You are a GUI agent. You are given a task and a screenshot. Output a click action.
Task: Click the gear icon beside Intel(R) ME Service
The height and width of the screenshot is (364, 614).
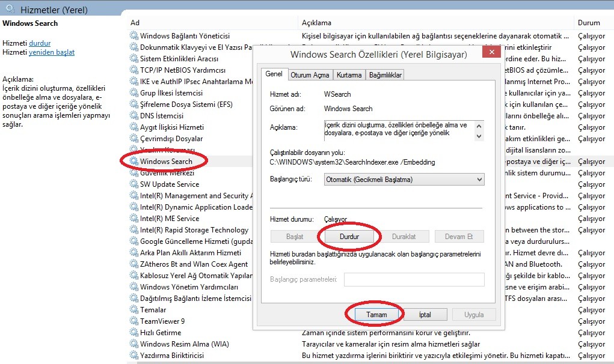(x=134, y=218)
